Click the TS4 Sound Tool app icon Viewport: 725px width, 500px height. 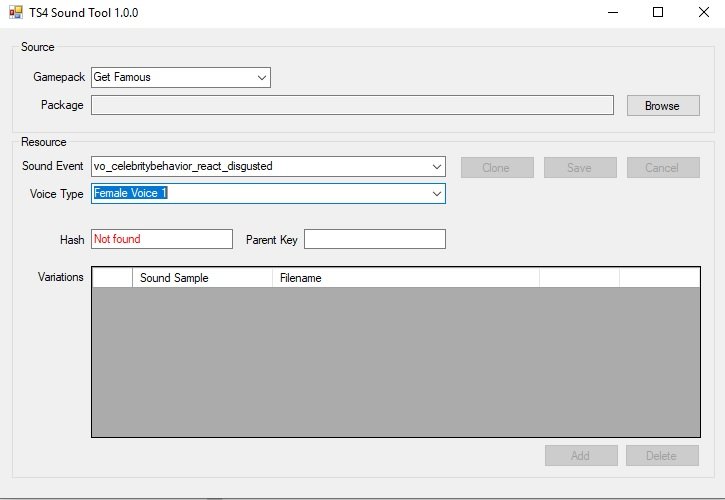pyautogui.click(x=16, y=12)
